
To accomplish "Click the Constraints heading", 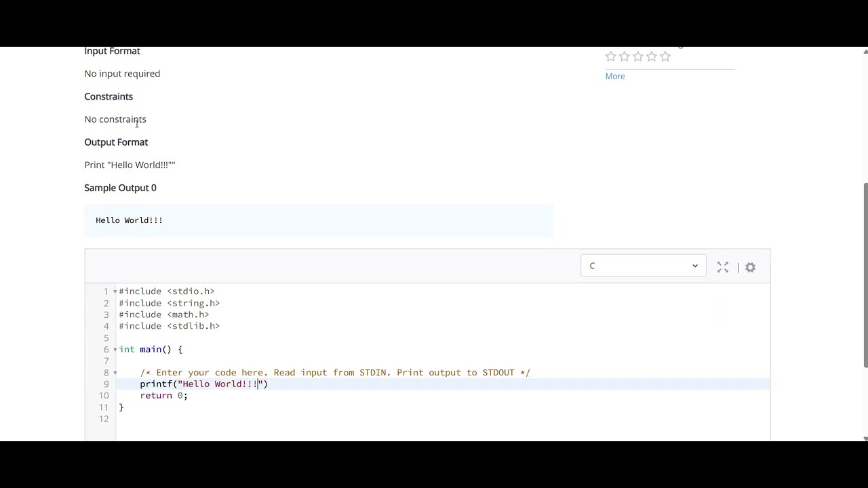I will click(x=108, y=97).
